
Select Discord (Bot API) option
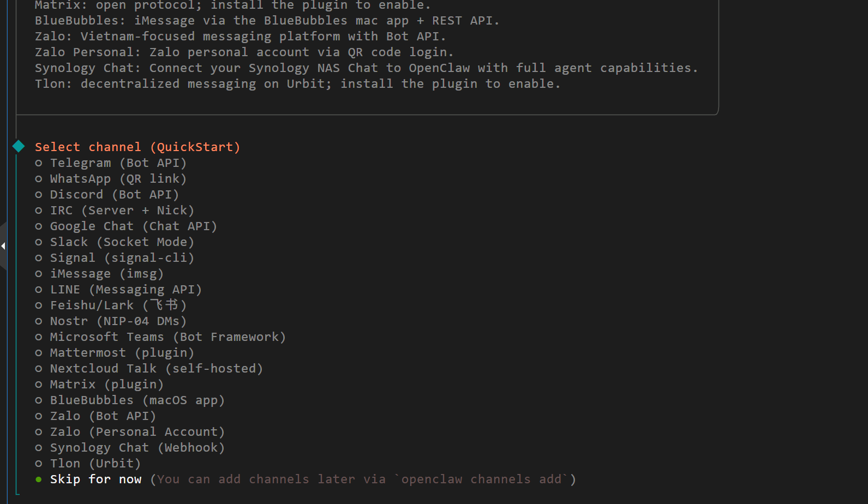tap(114, 195)
